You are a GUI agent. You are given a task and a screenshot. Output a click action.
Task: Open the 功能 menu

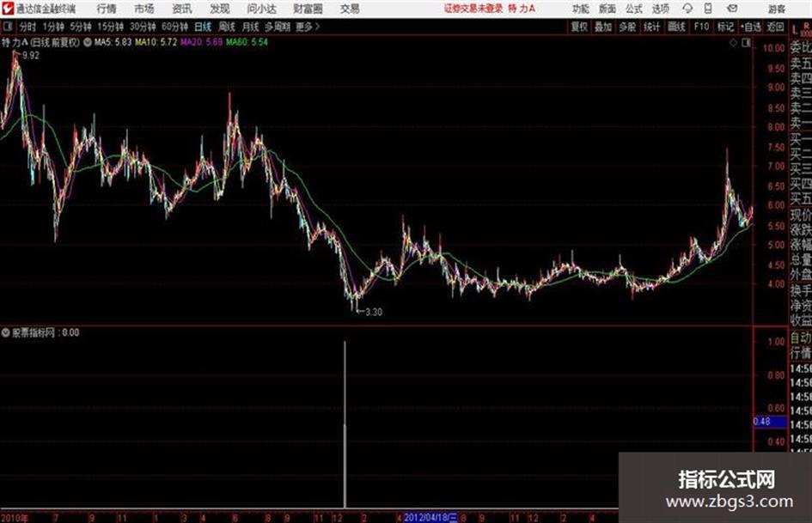point(581,9)
